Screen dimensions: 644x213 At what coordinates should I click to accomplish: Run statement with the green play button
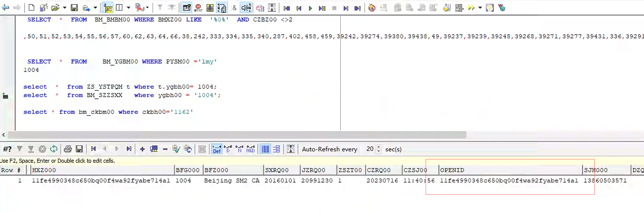(x=310, y=8)
